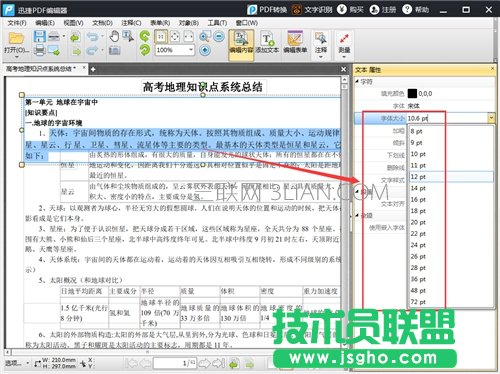
Task: Open a new tab with plus button
Action: [x=93, y=69]
